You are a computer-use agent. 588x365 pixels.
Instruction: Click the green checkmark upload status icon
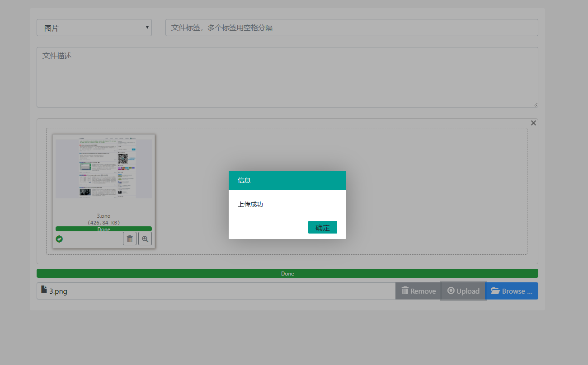59,239
